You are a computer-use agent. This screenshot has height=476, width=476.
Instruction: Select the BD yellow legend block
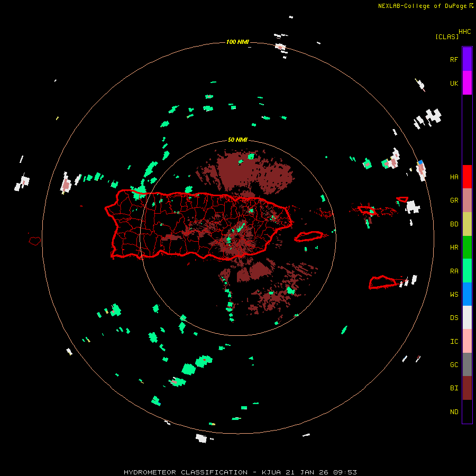467,224
